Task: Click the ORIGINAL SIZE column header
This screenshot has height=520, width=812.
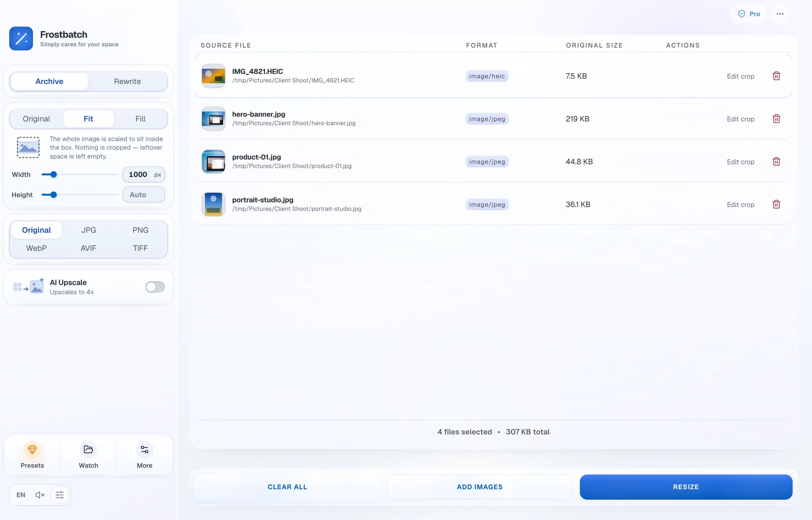Action: pos(594,45)
